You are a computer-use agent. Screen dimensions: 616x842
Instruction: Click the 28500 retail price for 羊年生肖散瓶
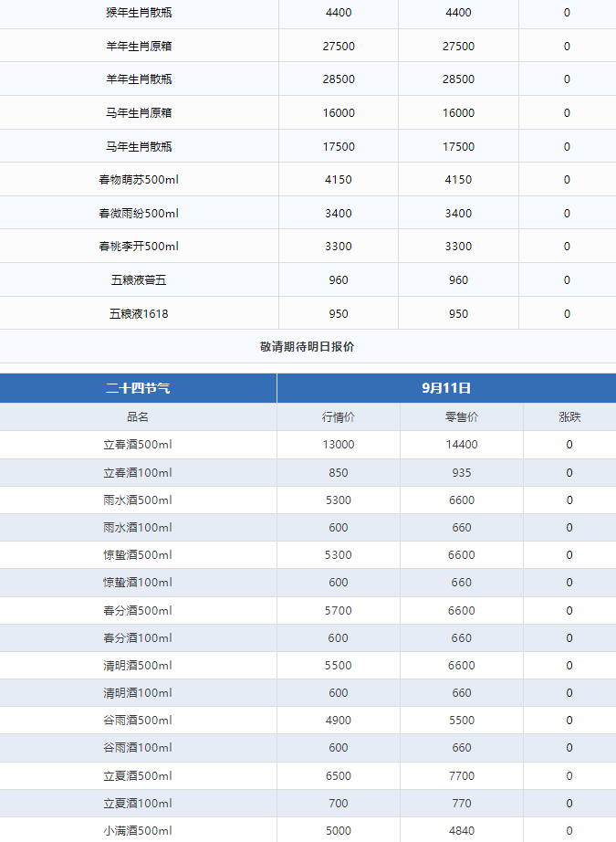pos(459,79)
